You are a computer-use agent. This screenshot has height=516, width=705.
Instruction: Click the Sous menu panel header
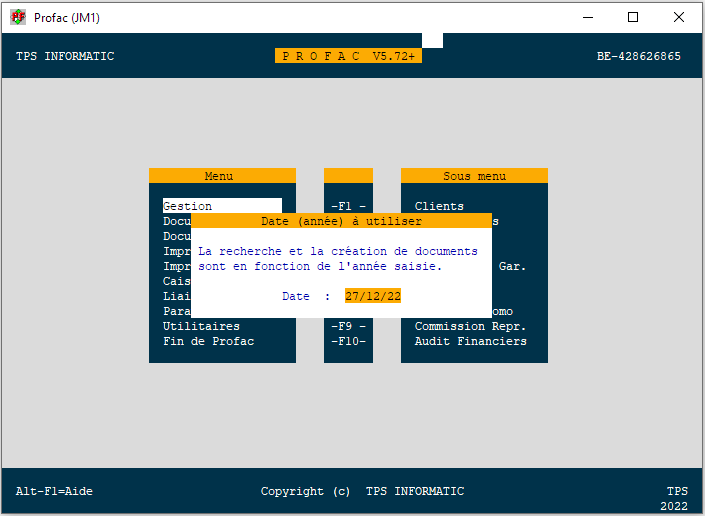[474, 176]
